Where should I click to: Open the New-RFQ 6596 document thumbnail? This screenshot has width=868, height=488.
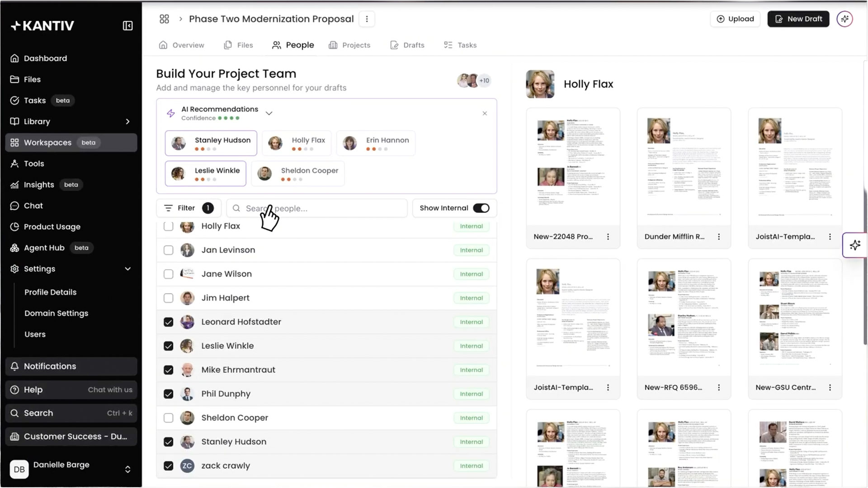(x=684, y=317)
